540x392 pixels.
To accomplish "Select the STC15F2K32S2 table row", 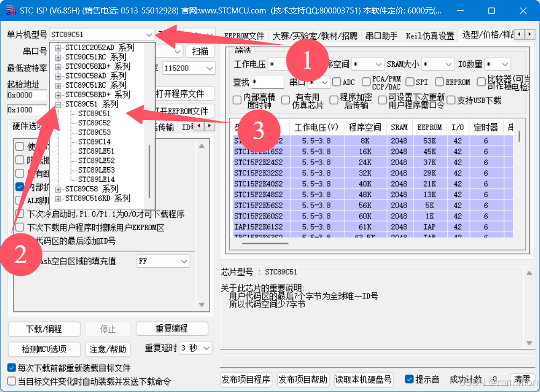I will pyautogui.click(x=373, y=173).
